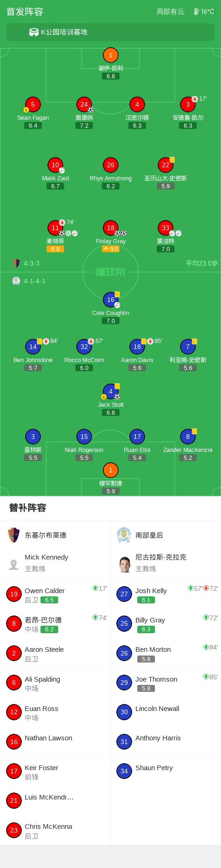Open Finlay Gray's 9.0 rating badge

(x=110, y=249)
